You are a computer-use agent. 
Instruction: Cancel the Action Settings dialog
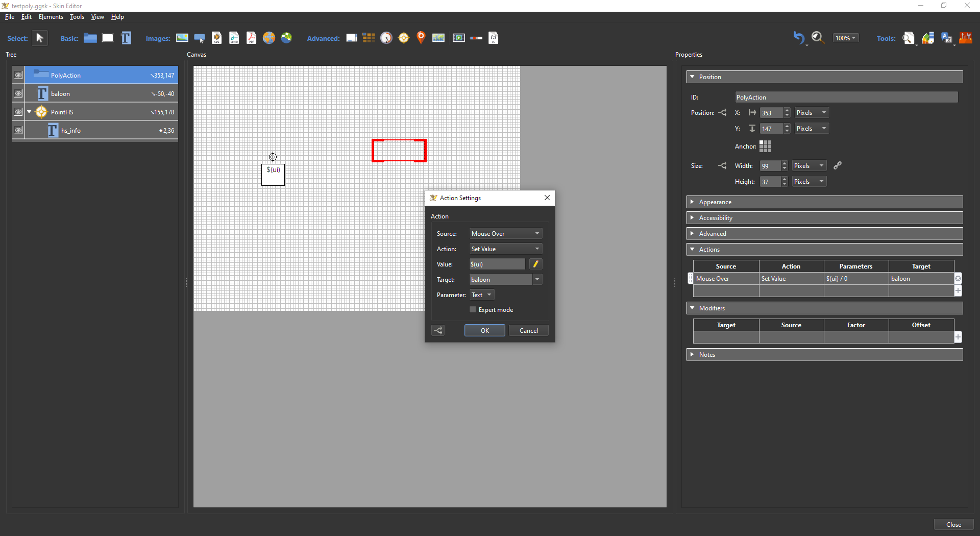pyautogui.click(x=529, y=330)
